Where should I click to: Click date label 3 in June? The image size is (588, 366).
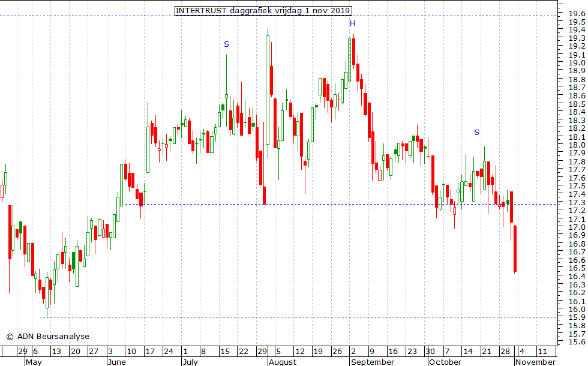[110, 352]
